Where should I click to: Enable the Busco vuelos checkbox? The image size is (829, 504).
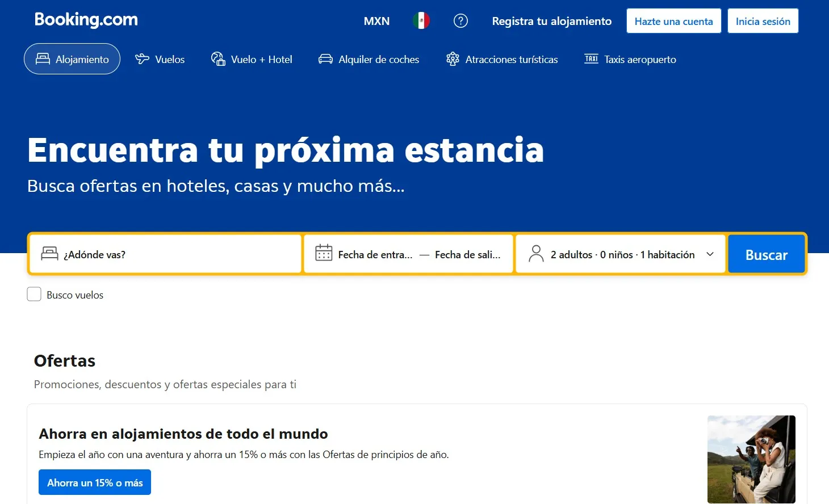[x=34, y=294]
